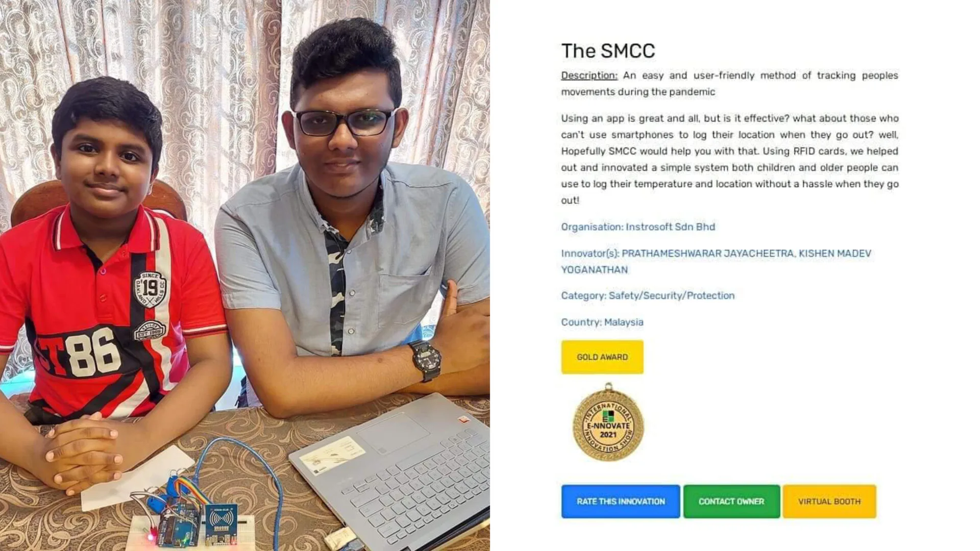Click the Innovator(s) names link
980x551 pixels.
coord(716,261)
